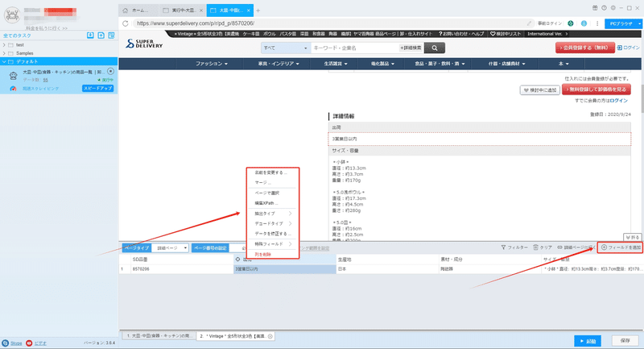Image resolution: width=644 pixels, height=349 pixels.
Task: Click the pencil edit icon in the address bar
Action: click(529, 23)
